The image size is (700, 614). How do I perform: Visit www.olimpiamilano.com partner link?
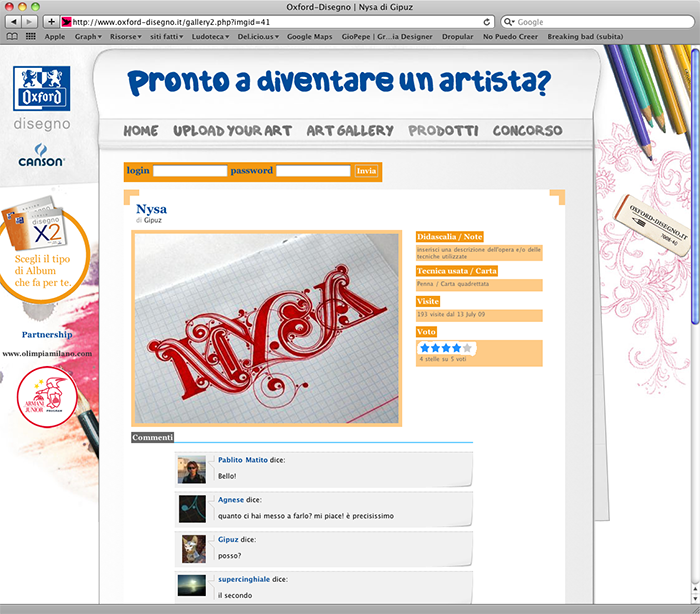47,354
